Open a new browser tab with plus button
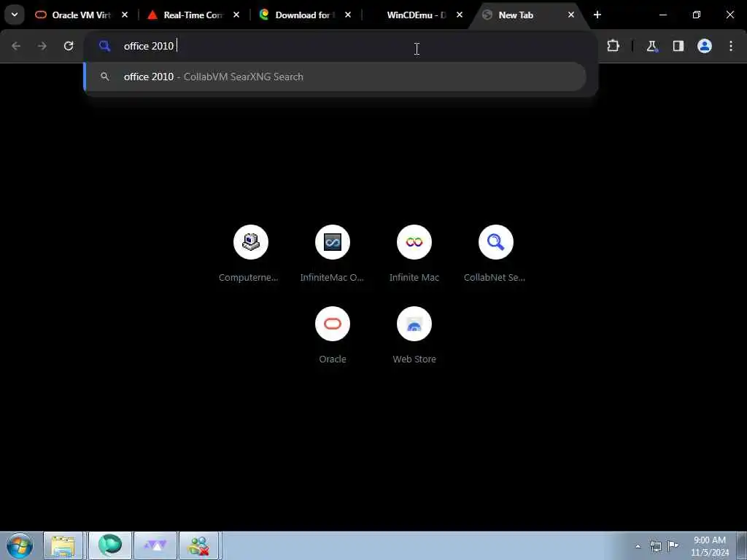This screenshot has height=560, width=747. pos(597,15)
